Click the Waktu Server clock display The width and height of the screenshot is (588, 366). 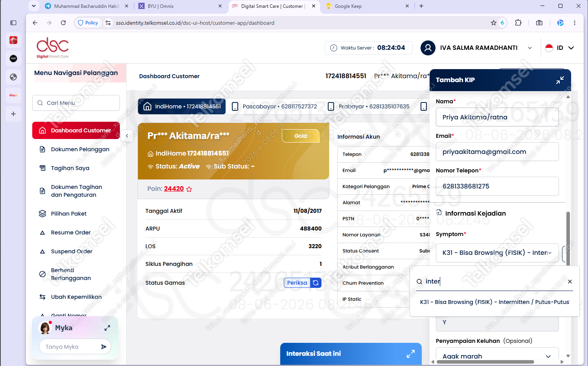tap(368, 48)
